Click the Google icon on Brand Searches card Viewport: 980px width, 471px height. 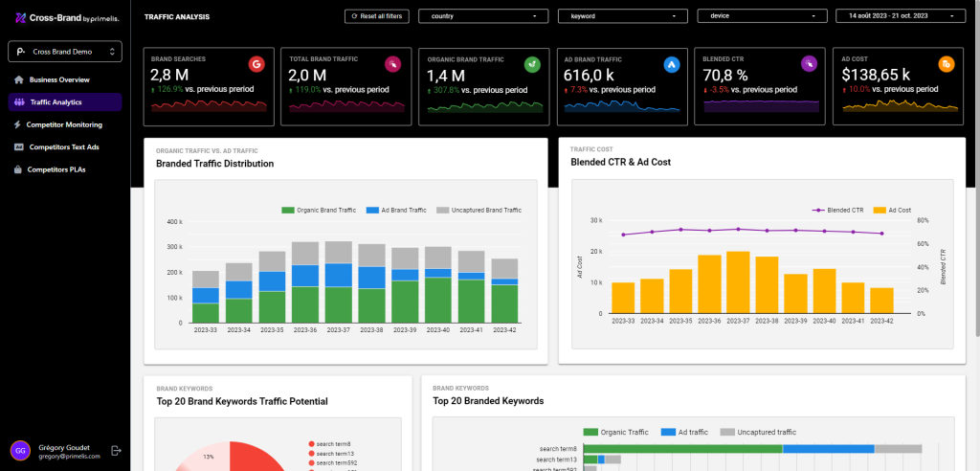click(256, 64)
